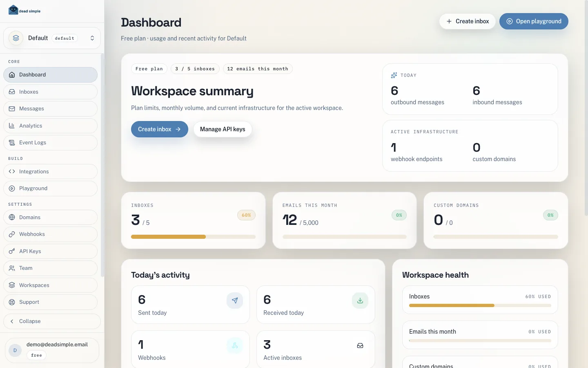This screenshot has width=588, height=368.
Task: Collapse the sidebar
Action: pyautogui.click(x=52, y=321)
